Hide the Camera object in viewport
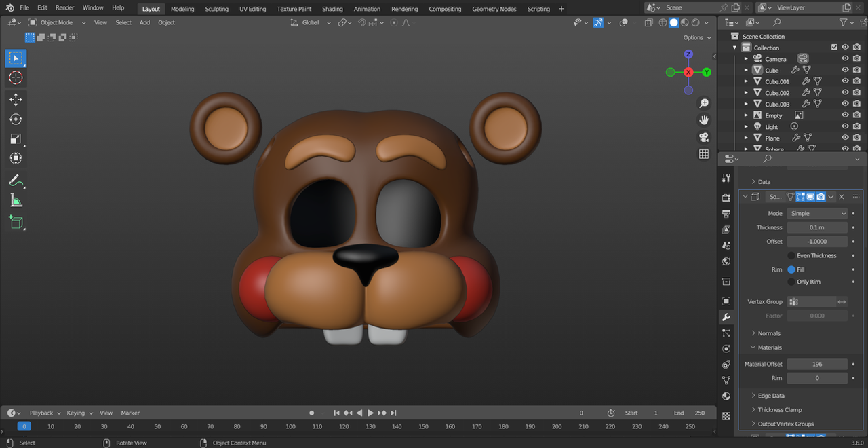The image size is (868, 448). point(845,59)
